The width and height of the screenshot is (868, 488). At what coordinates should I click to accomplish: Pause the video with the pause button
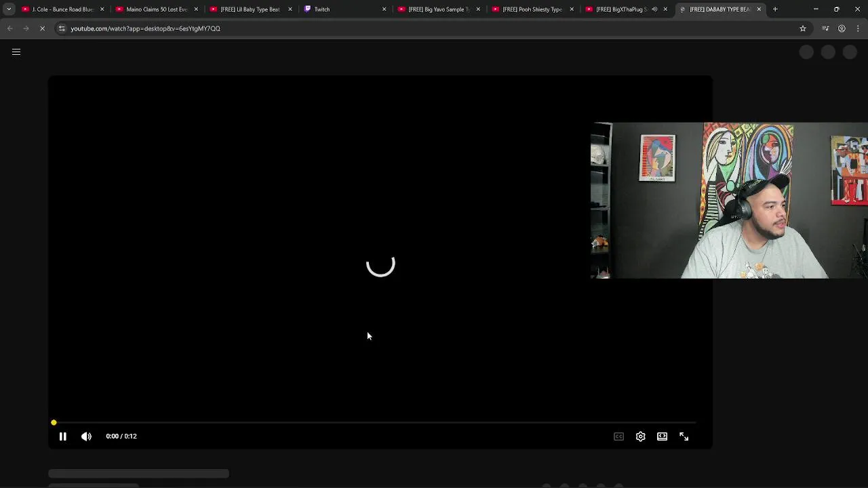(x=62, y=436)
